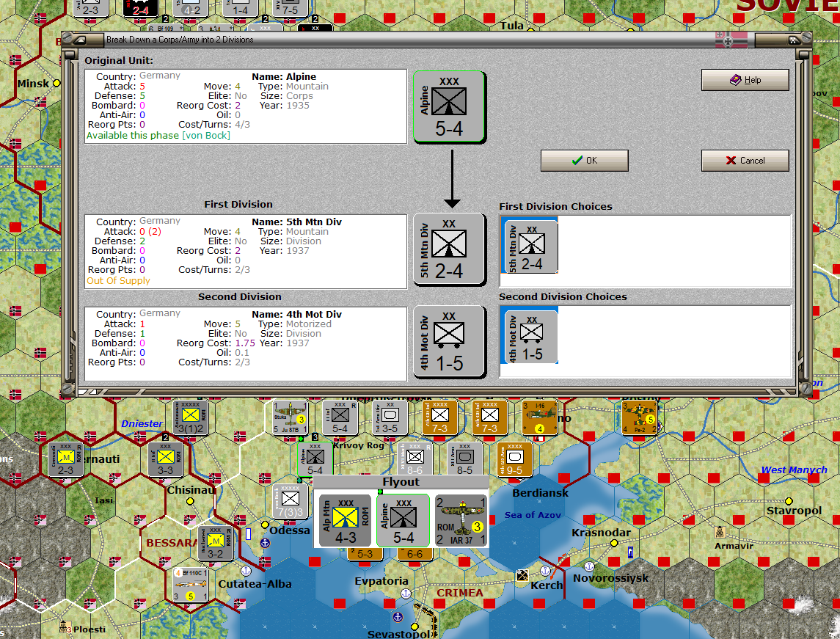Click the Bf 110C aircraft counter near Cutatea-Alba
The image size is (840, 639).
(191, 585)
